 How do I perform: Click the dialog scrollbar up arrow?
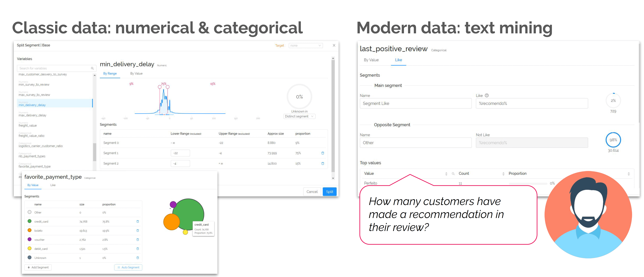333,58
